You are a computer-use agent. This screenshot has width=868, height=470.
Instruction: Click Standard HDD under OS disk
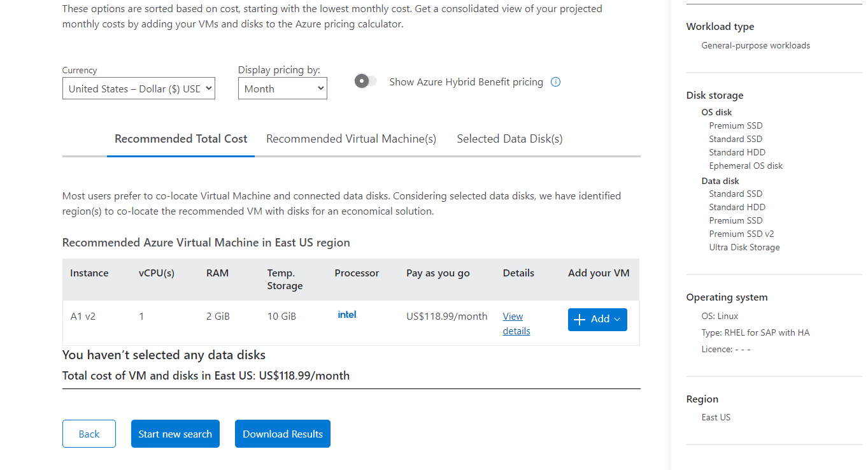tap(737, 152)
